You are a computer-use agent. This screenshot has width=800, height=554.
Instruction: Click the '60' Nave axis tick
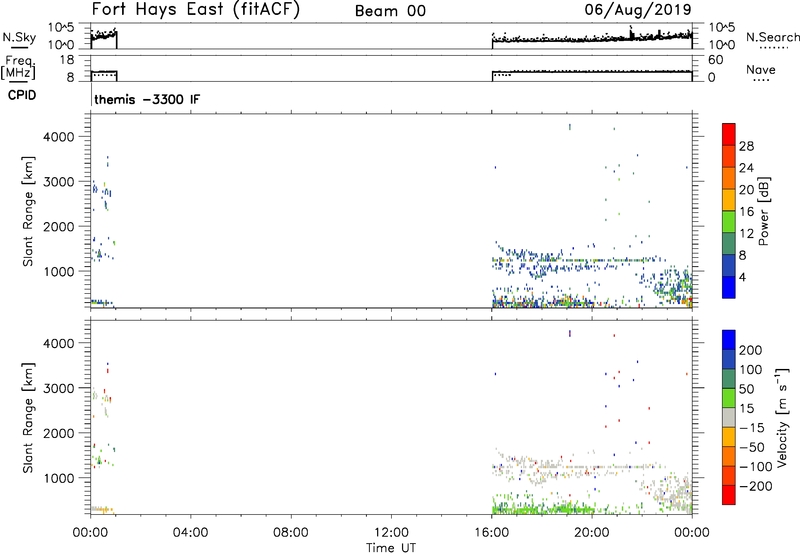(x=715, y=60)
